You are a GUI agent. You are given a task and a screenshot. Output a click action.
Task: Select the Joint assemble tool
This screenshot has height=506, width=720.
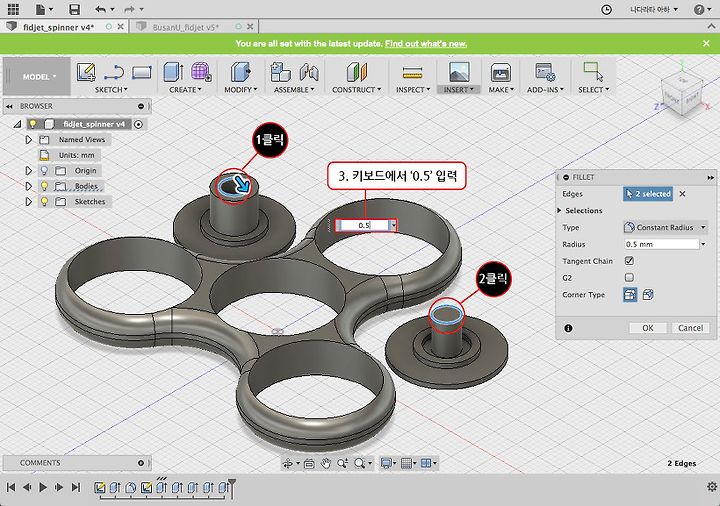309,72
